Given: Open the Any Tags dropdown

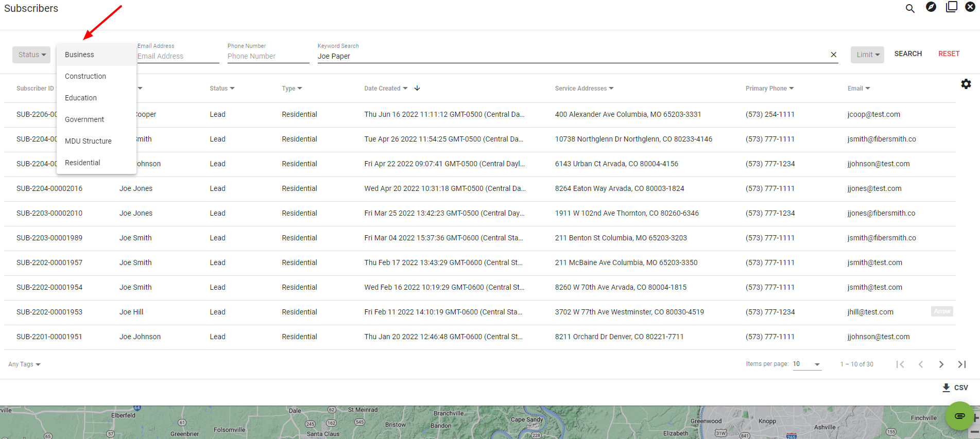Looking at the screenshot, I should click(x=24, y=364).
